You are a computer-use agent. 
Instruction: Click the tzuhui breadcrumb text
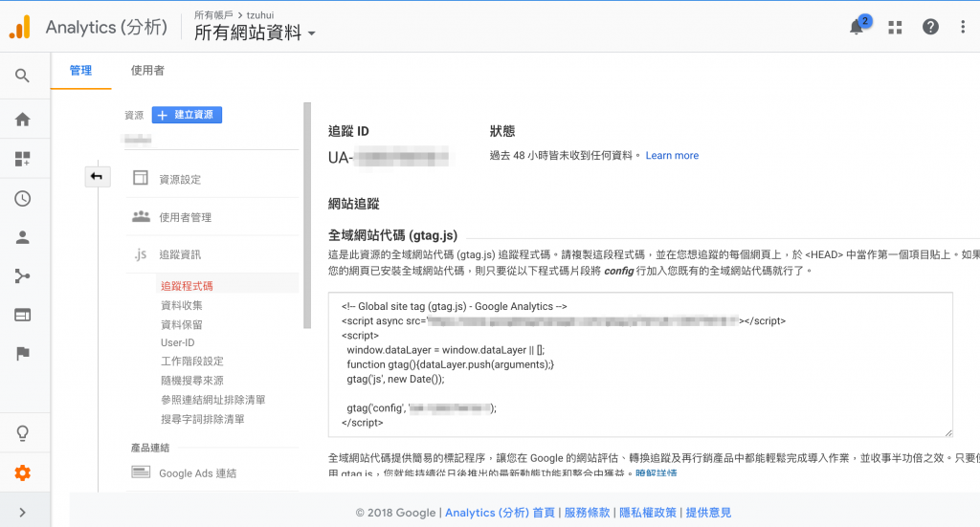pyautogui.click(x=260, y=15)
